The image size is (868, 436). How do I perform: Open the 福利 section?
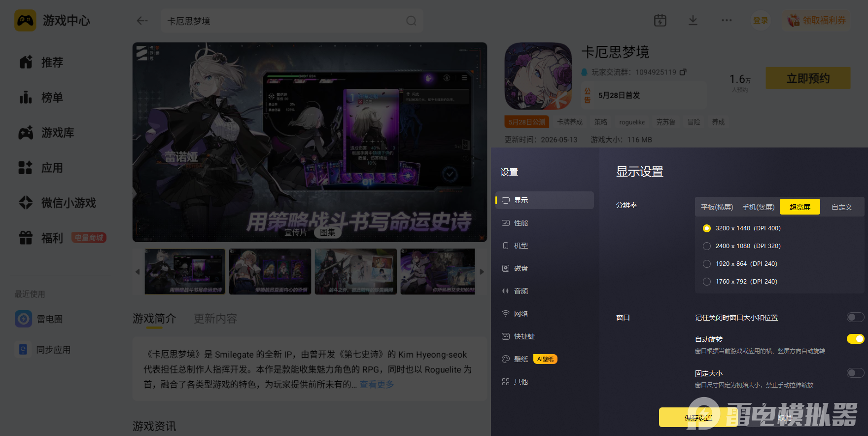pyautogui.click(x=41, y=238)
